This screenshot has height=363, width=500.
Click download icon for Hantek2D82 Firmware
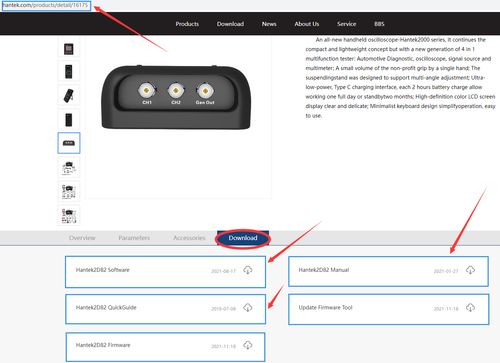248,345
